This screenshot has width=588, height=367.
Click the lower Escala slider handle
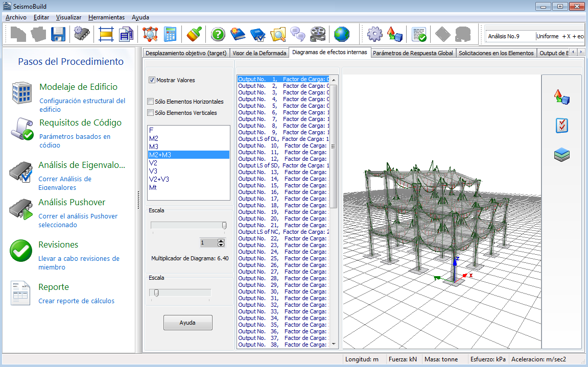point(156,292)
